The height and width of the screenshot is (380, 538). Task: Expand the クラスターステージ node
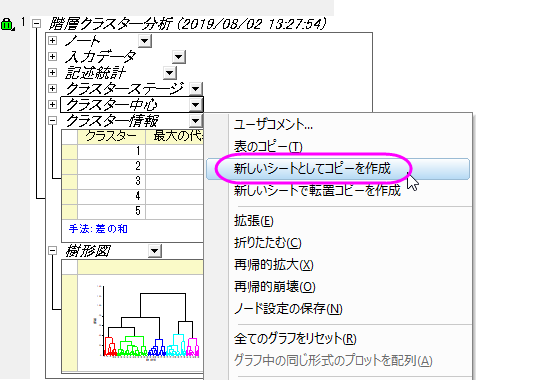52,88
